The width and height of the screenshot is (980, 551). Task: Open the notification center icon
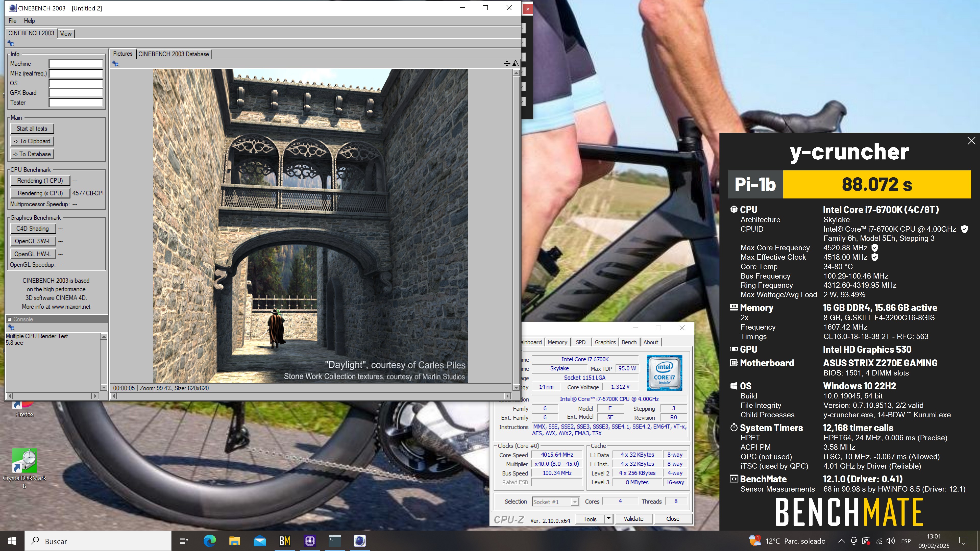pos(963,541)
